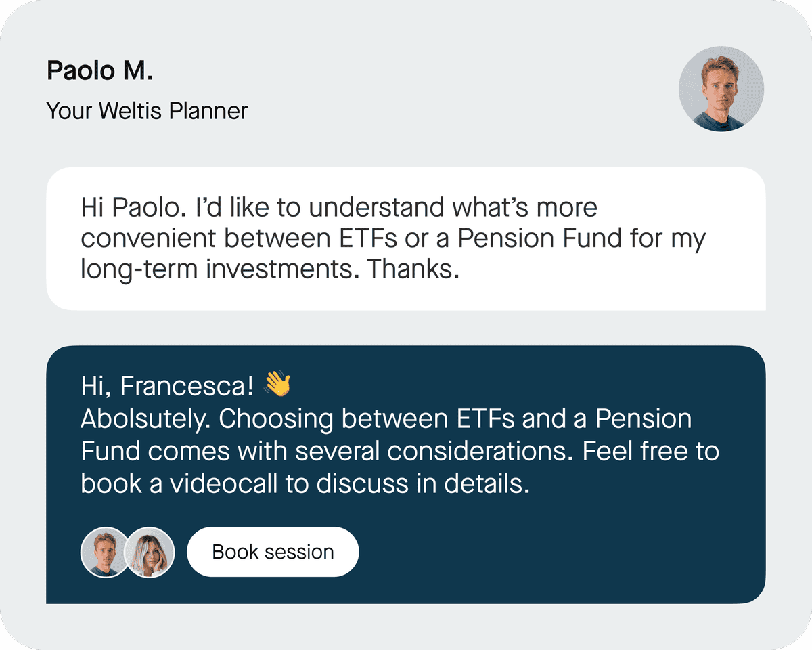Select the small female avatar near Book session

click(x=150, y=552)
